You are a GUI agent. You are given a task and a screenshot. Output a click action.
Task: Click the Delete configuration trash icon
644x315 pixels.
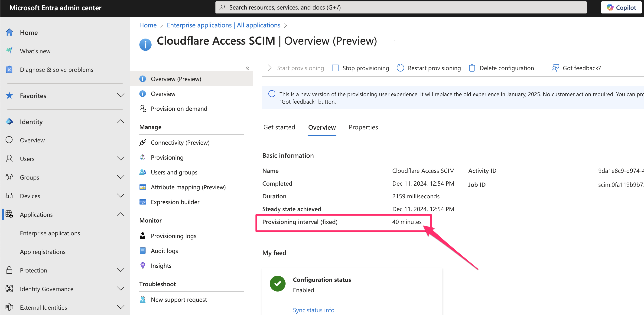pos(472,68)
